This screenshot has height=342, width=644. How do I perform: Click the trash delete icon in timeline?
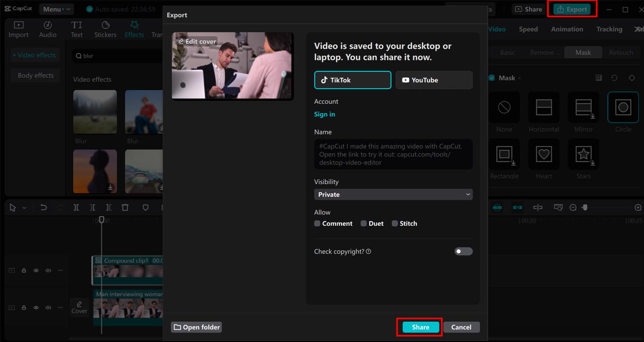(x=125, y=208)
